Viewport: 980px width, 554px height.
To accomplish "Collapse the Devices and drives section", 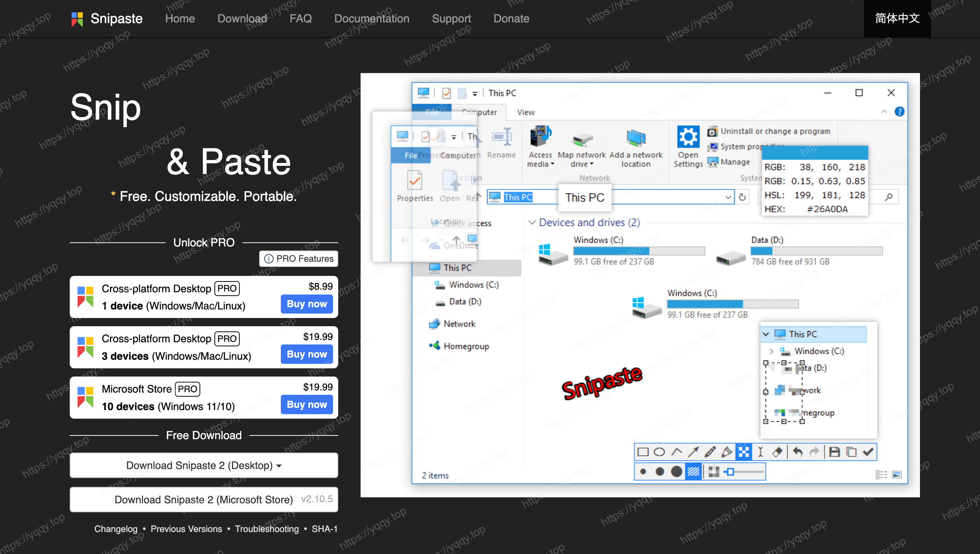I will tap(532, 222).
